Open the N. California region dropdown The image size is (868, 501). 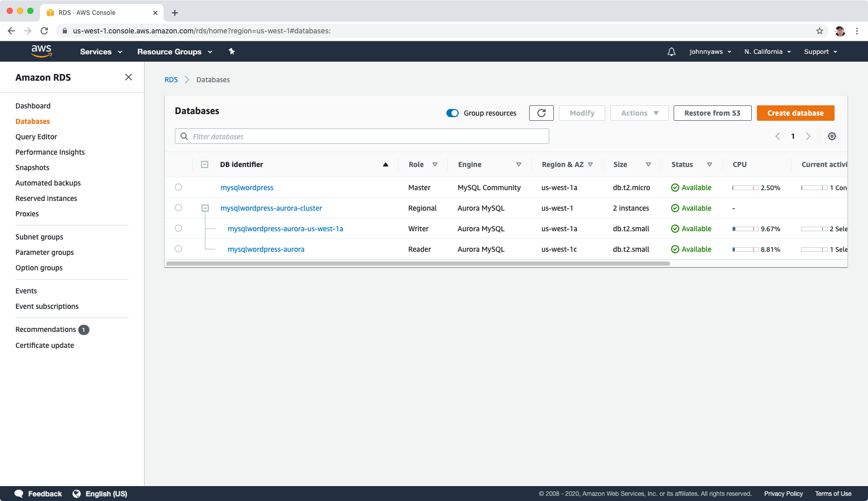768,52
